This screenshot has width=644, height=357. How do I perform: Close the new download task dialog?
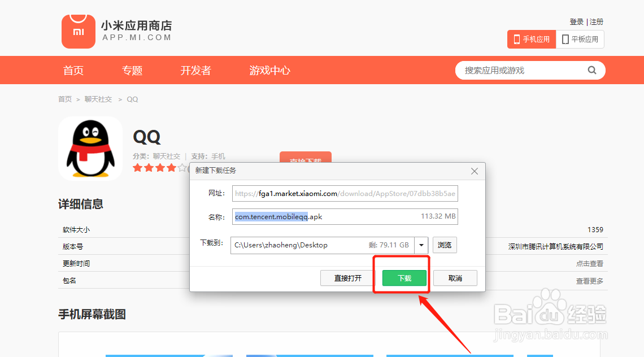(475, 171)
